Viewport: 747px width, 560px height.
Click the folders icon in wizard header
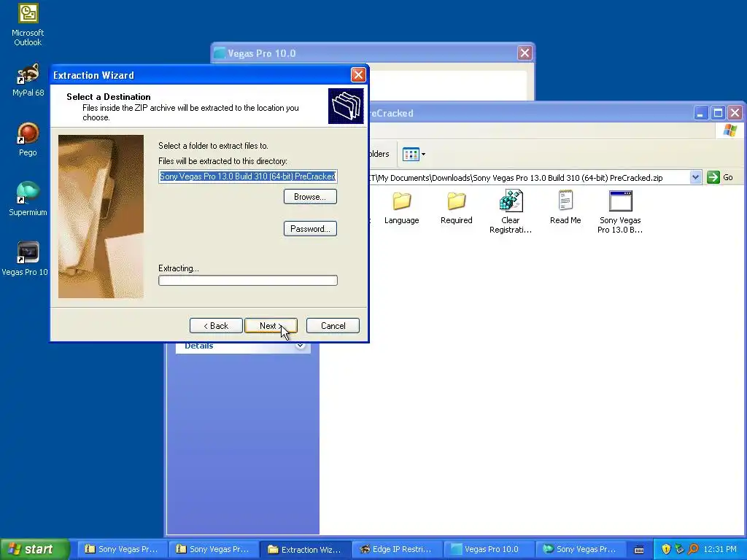click(346, 106)
